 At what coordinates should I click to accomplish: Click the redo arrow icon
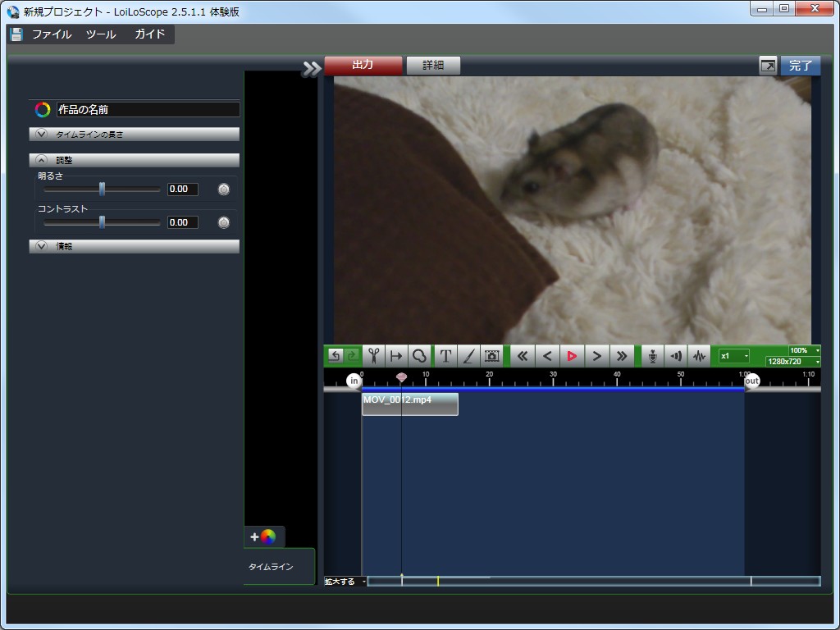(352, 356)
